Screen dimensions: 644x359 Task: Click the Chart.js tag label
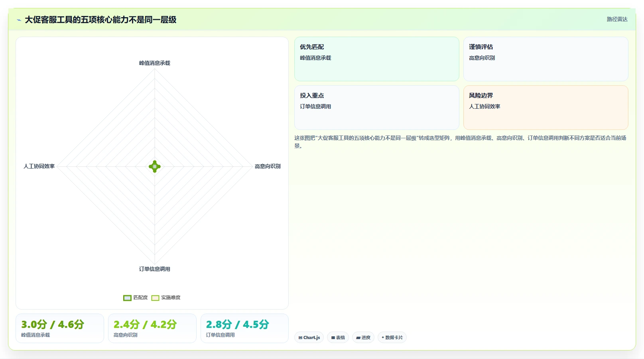pyautogui.click(x=311, y=337)
